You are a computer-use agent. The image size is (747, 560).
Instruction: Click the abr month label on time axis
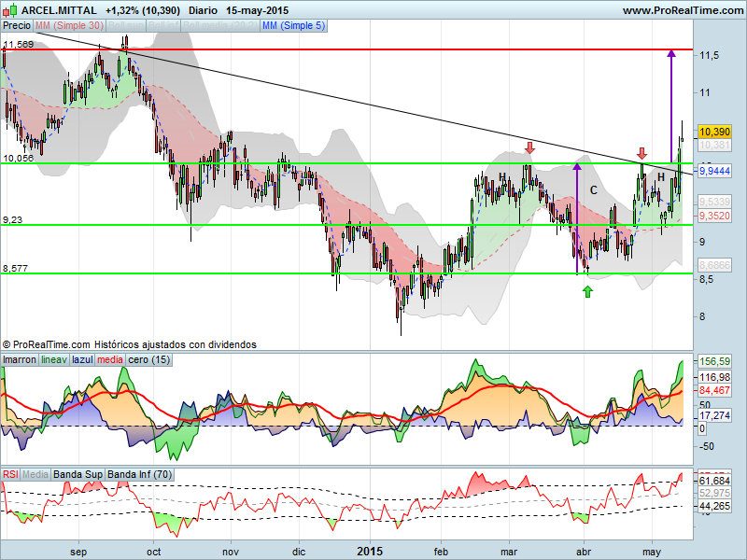click(x=584, y=552)
